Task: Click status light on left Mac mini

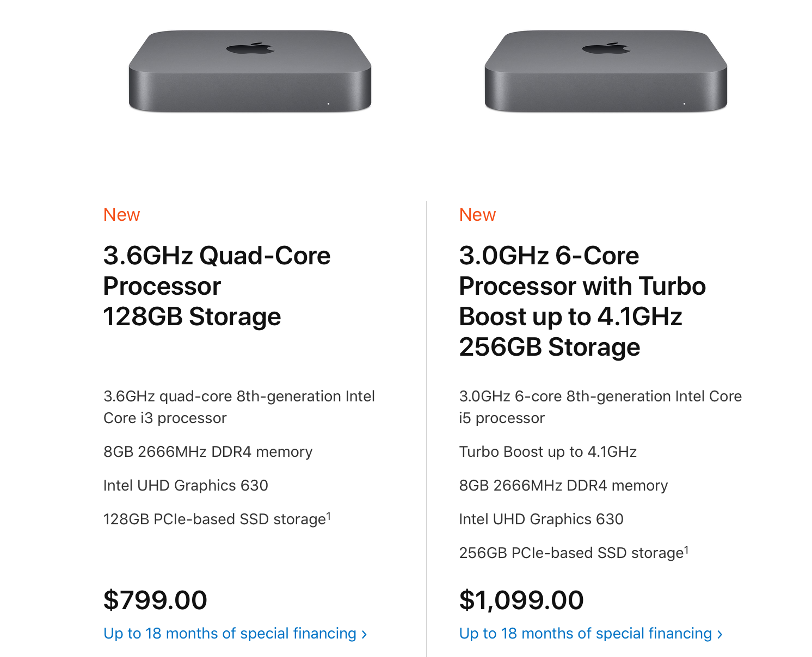Action: (328, 104)
